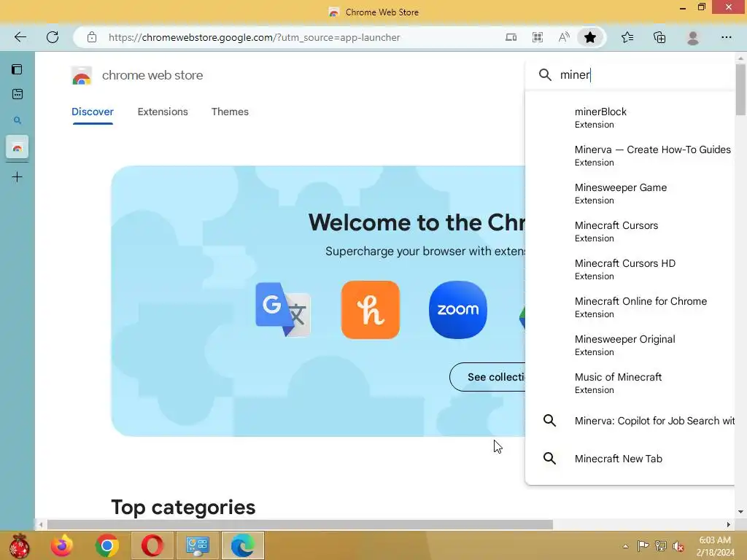Click the second sidebar tab icon
747x560 pixels.
[x=18, y=94]
